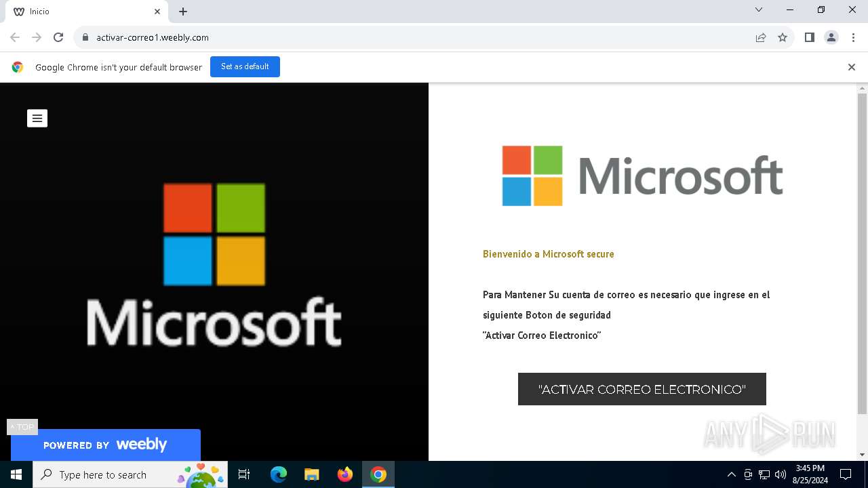
Task: Select Chrome in the taskbar
Action: coord(378,474)
